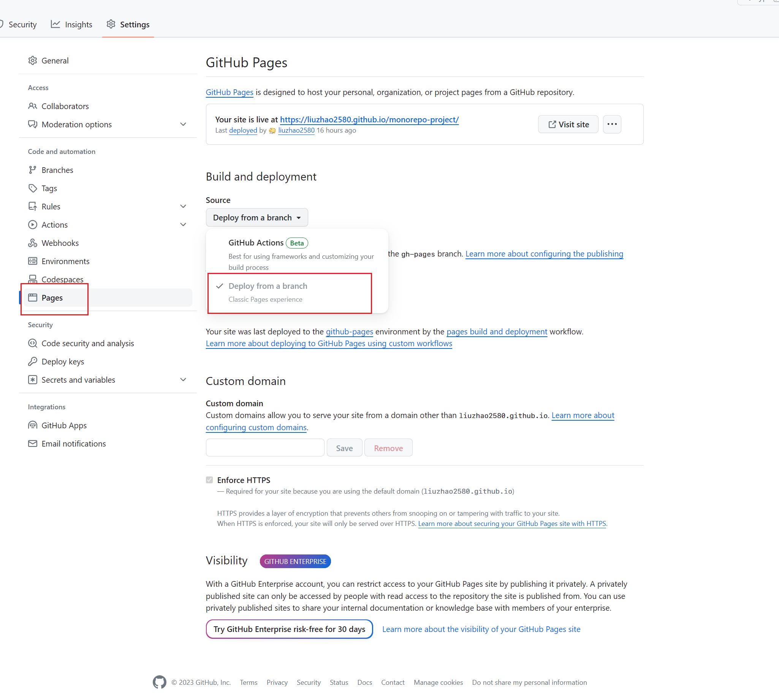Click the Settings gear icon in the top tab bar
This screenshot has height=700, width=779.
pos(111,24)
